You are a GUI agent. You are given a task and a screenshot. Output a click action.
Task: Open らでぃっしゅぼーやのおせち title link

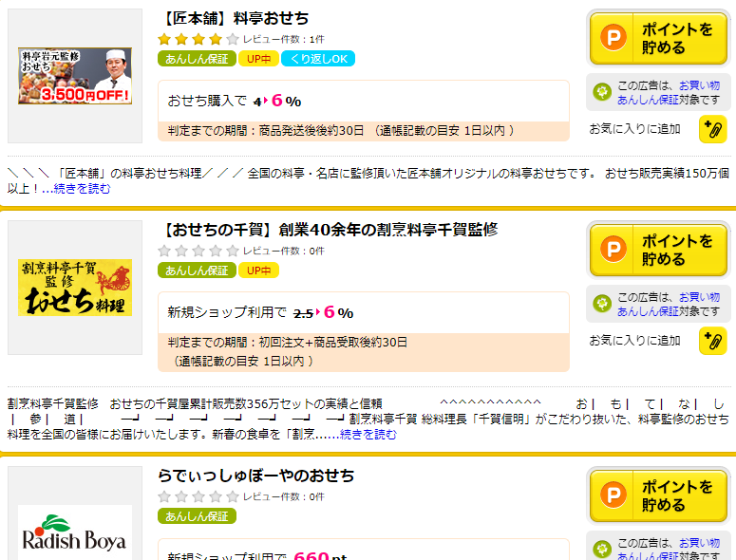point(255,476)
